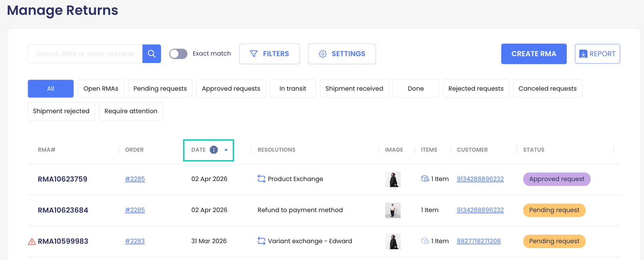Switch to Open RMAs tab

click(x=101, y=89)
